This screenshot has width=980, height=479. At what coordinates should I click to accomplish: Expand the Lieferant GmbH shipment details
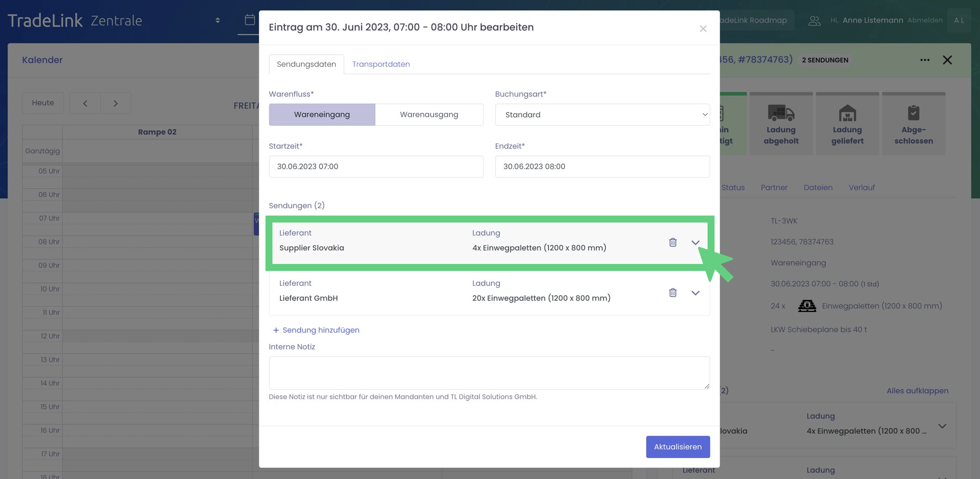point(695,293)
